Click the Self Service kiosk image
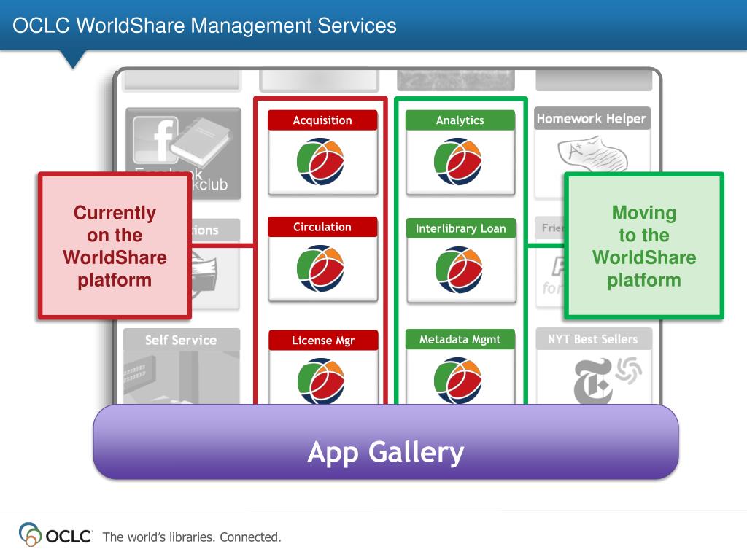Image resolution: width=747 pixels, height=560 pixels. 182,377
